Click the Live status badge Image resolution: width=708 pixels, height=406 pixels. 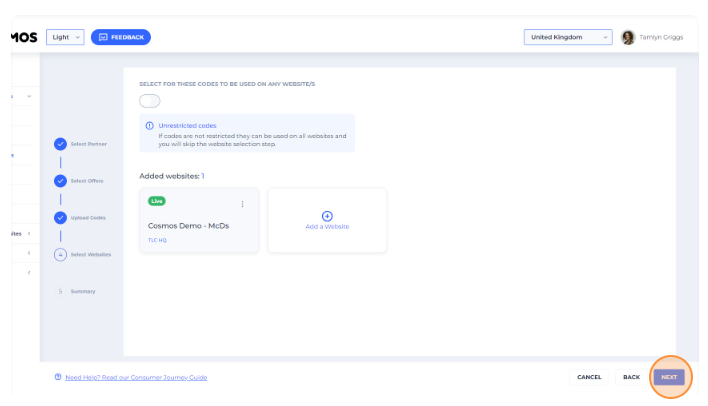click(157, 201)
